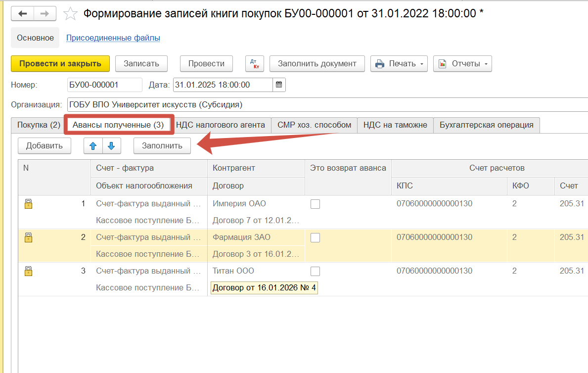Click Счет-фактура выданный cell in row 2
This screenshot has width=588, height=373.
(149, 237)
